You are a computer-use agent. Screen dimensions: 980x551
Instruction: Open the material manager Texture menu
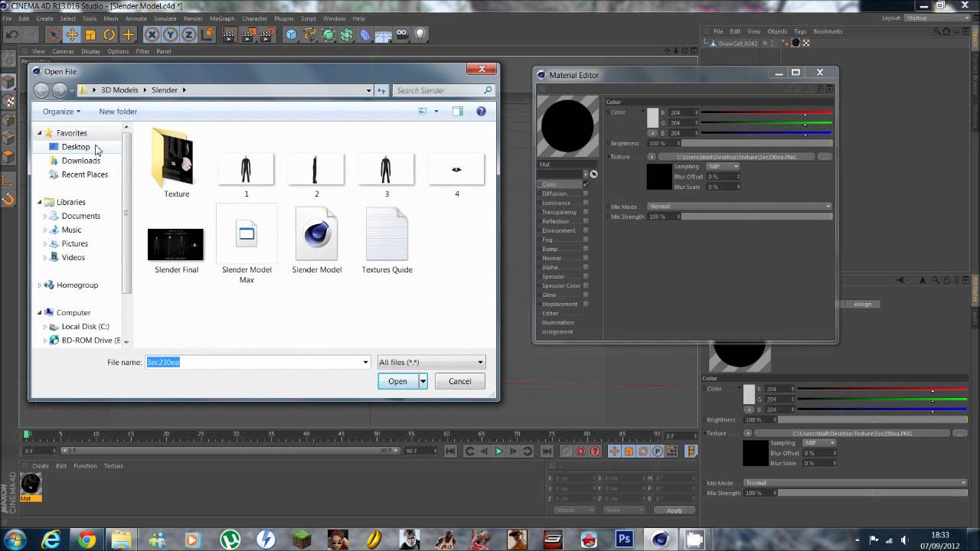click(113, 466)
